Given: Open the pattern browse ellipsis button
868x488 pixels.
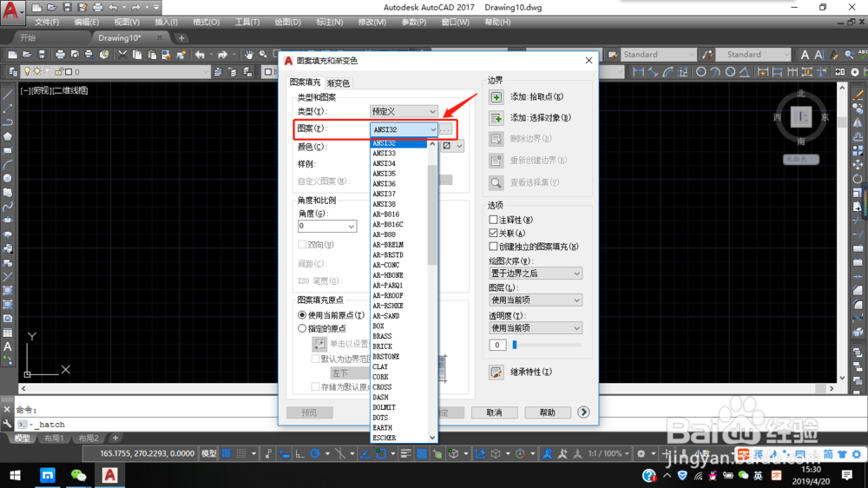Looking at the screenshot, I should tap(445, 129).
